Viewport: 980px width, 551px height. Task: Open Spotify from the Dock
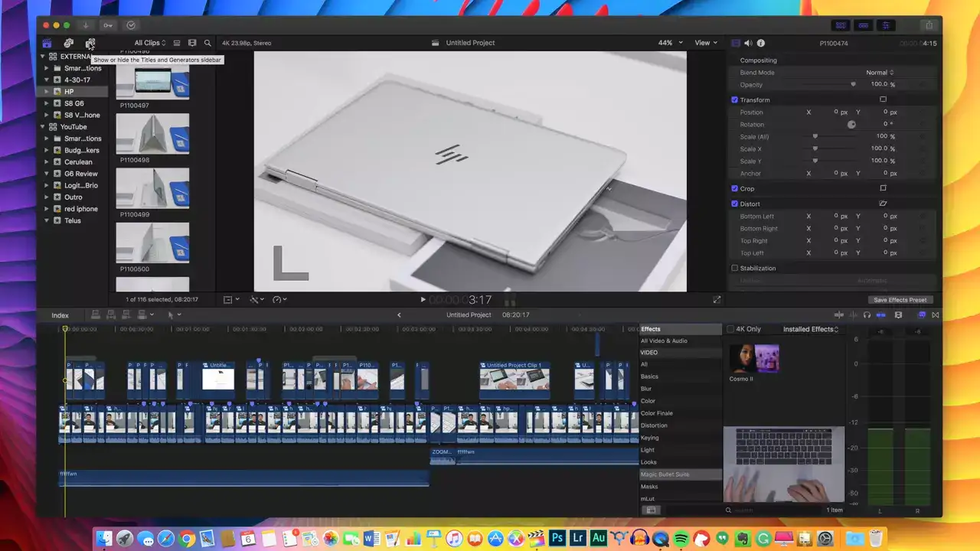681,539
